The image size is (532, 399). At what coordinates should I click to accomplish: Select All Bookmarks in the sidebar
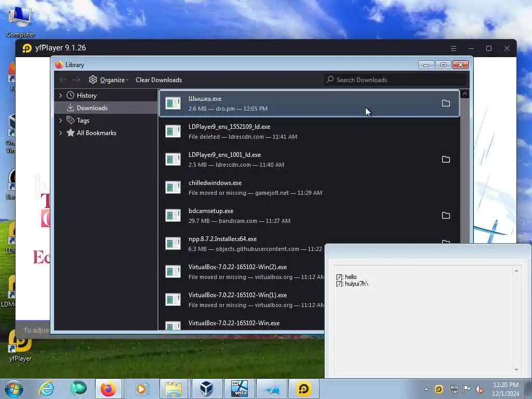click(106, 132)
